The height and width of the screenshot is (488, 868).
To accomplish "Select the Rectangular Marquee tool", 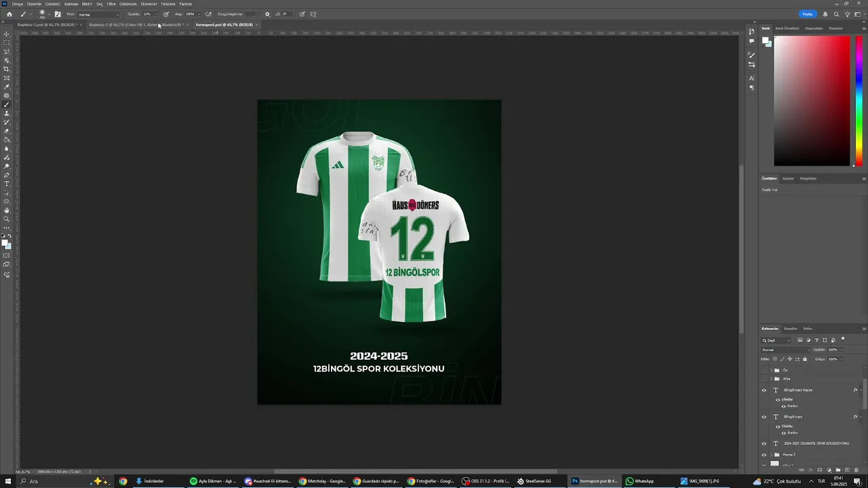I will click(7, 43).
